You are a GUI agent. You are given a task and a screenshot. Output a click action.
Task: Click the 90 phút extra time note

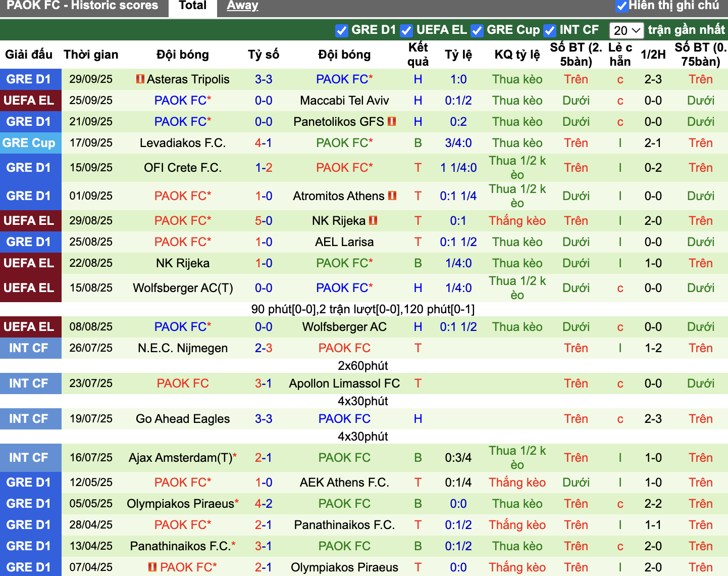point(363,309)
